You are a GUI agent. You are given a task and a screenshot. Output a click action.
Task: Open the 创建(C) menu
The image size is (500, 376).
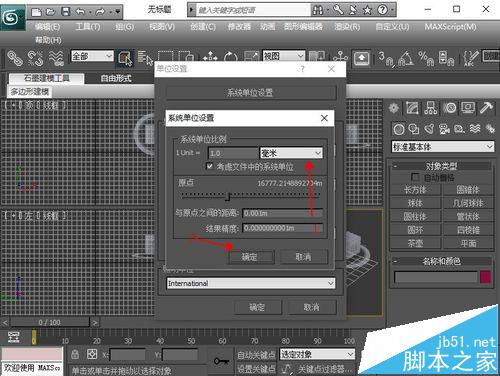[x=203, y=27]
